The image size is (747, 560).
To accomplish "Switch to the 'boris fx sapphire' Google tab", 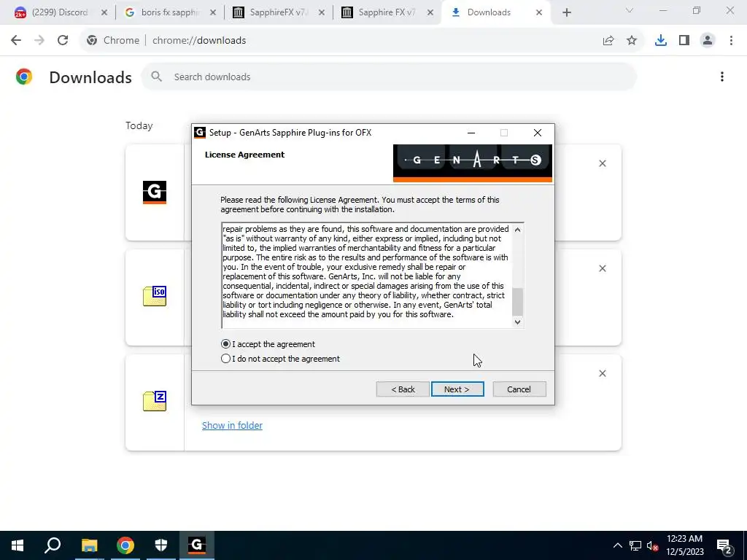I will point(162,12).
